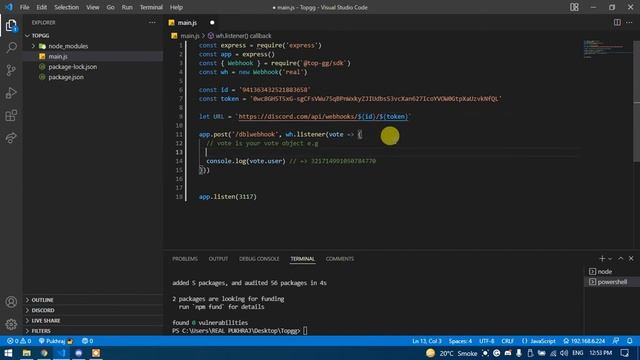Switch to the Output panel tab
Viewport: 640px width, 360px height.
tap(218, 259)
